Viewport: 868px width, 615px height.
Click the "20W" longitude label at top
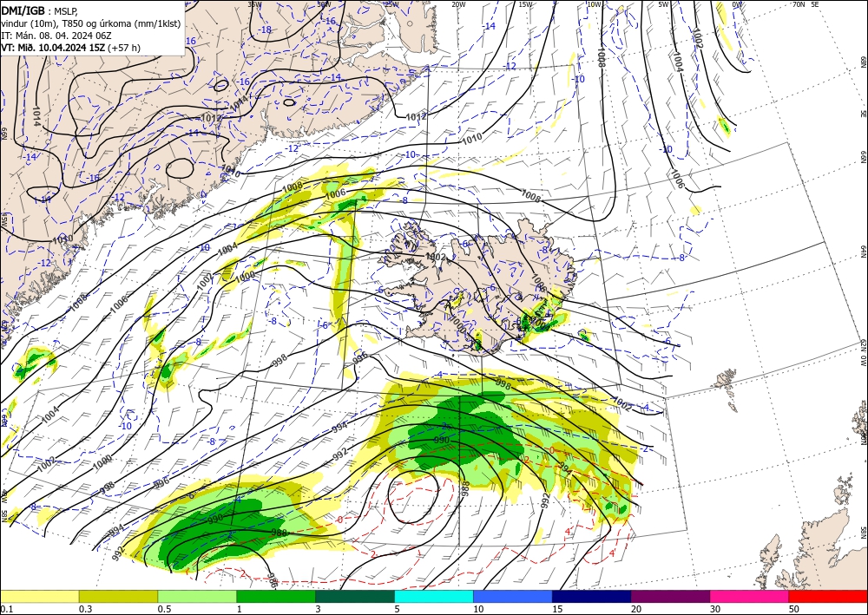coord(457,4)
